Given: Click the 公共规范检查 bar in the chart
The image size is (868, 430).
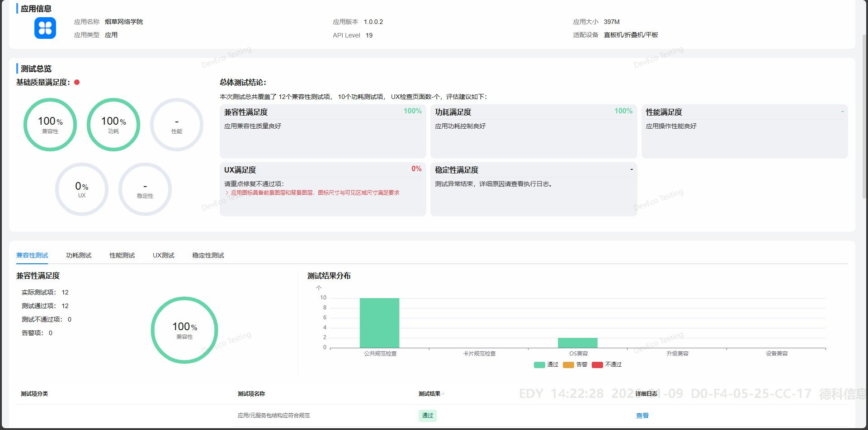Looking at the screenshot, I should point(380,322).
